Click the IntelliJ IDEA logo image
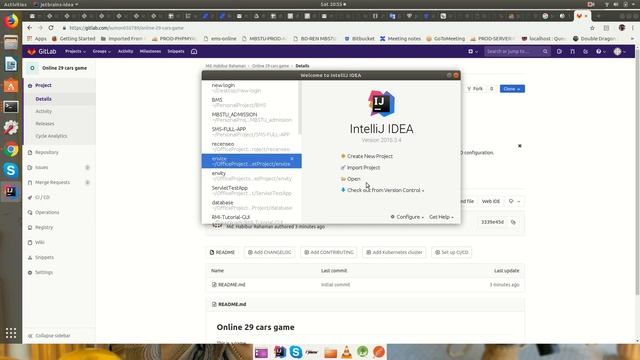Screen dimensions: 640x360 tap(381, 103)
